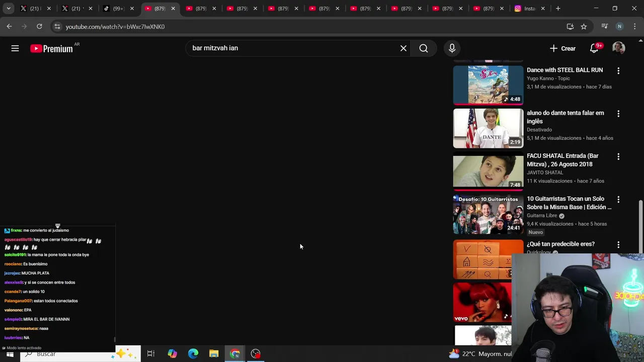Open Yugo Kanno - Topic channel

point(548,78)
